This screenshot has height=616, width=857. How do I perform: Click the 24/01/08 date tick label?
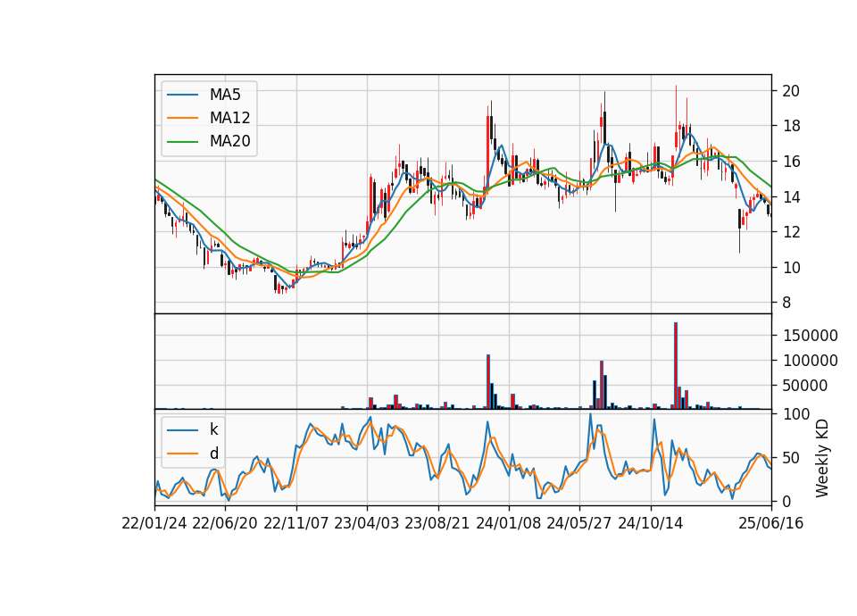(x=508, y=523)
